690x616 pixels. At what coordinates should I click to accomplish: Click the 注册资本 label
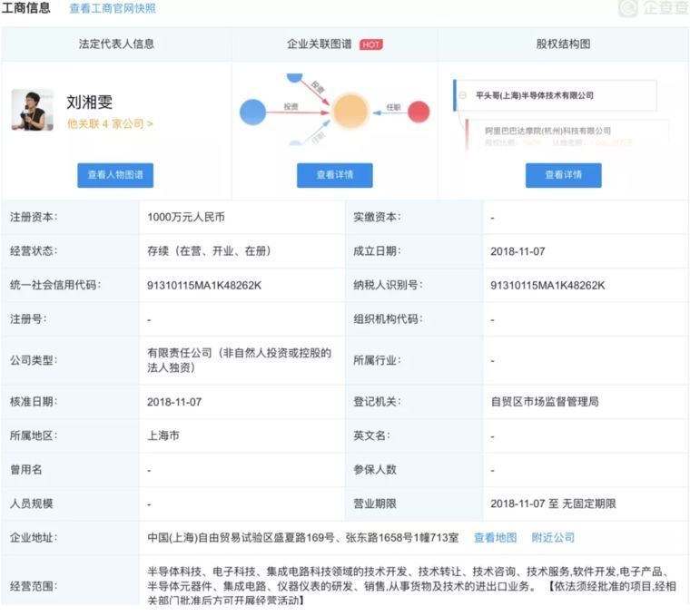34,217
